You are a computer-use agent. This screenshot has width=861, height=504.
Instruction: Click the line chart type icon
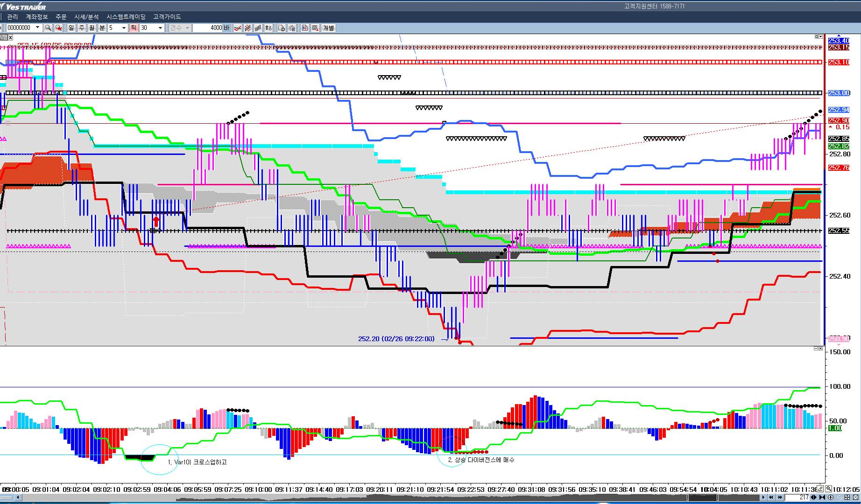[x=238, y=28]
